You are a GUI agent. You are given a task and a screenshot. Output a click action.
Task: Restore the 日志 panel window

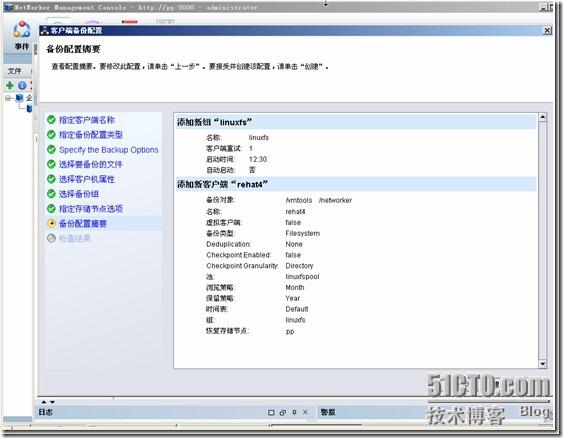(283, 413)
